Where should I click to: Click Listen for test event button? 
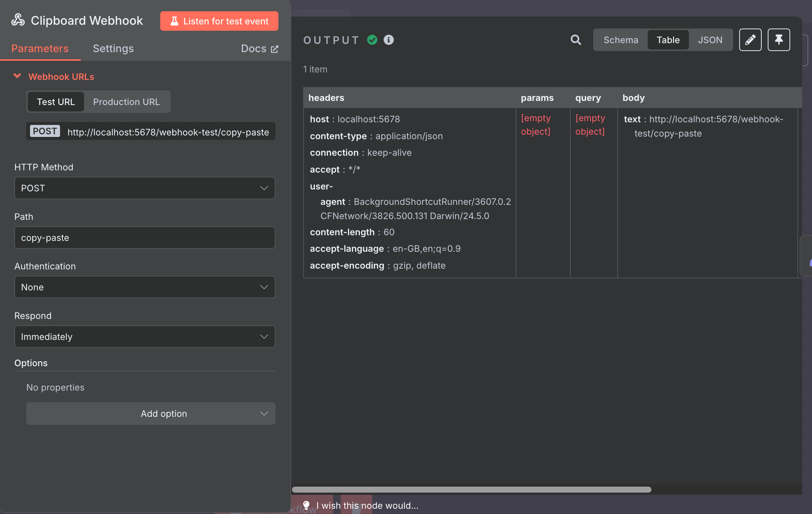pyautogui.click(x=219, y=21)
